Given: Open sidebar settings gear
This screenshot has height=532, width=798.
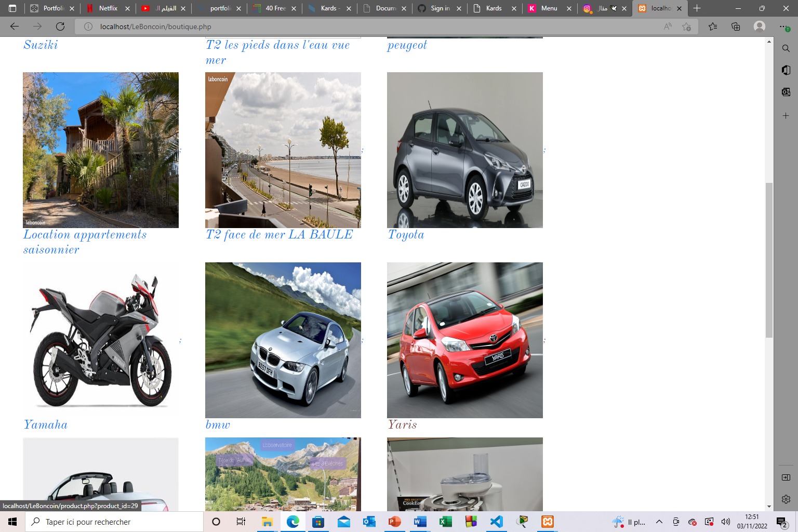Looking at the screenshot, I should coord(786,499).
